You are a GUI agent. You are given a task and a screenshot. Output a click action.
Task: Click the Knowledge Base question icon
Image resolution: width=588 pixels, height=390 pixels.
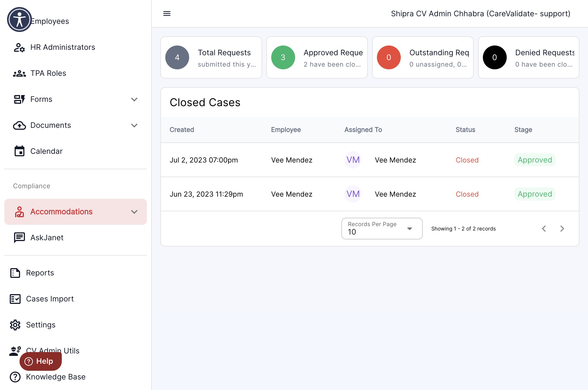(x=15, y=377)
